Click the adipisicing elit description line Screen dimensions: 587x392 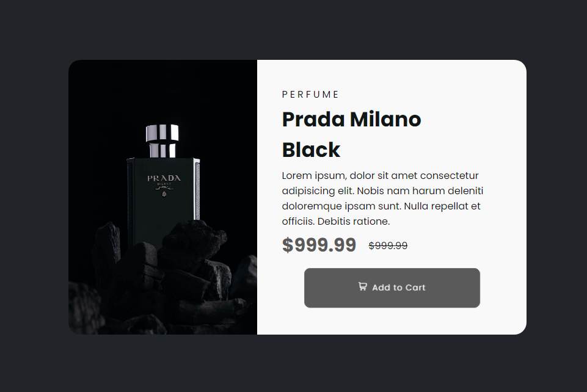point(382,191)
